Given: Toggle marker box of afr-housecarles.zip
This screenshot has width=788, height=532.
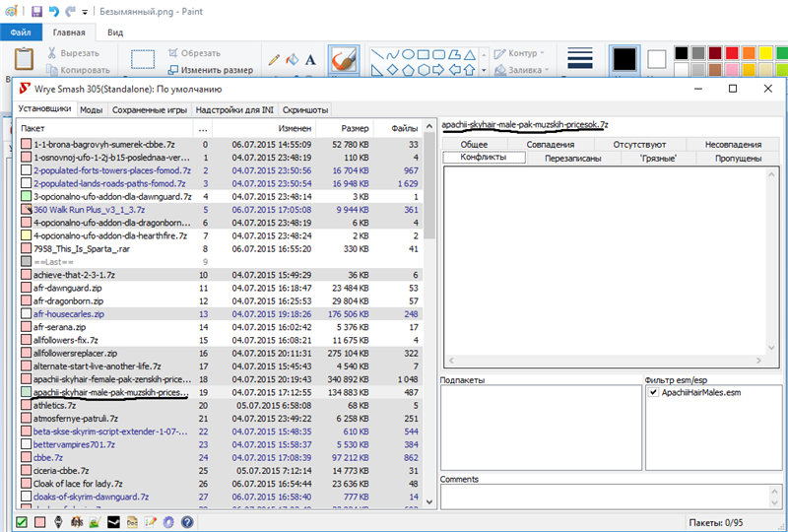Looking at the screenshot, I should pyautogui.click(x=27, y=313).
